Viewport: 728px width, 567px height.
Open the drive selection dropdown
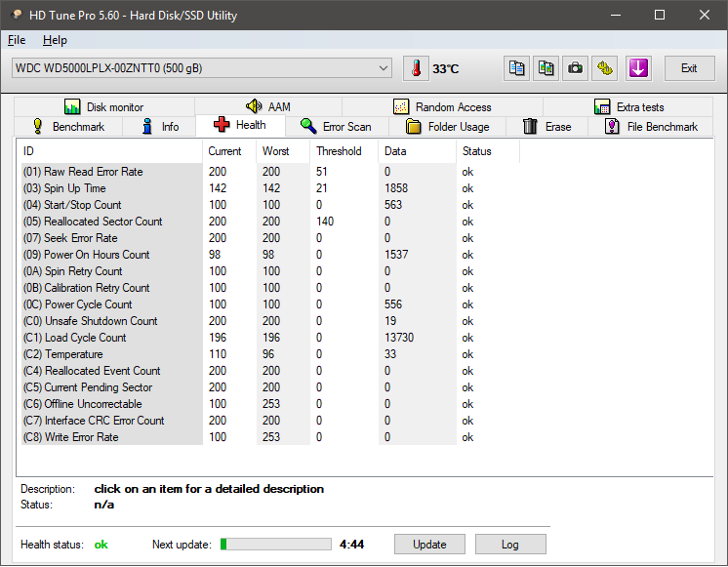click(x=384, y=68)
